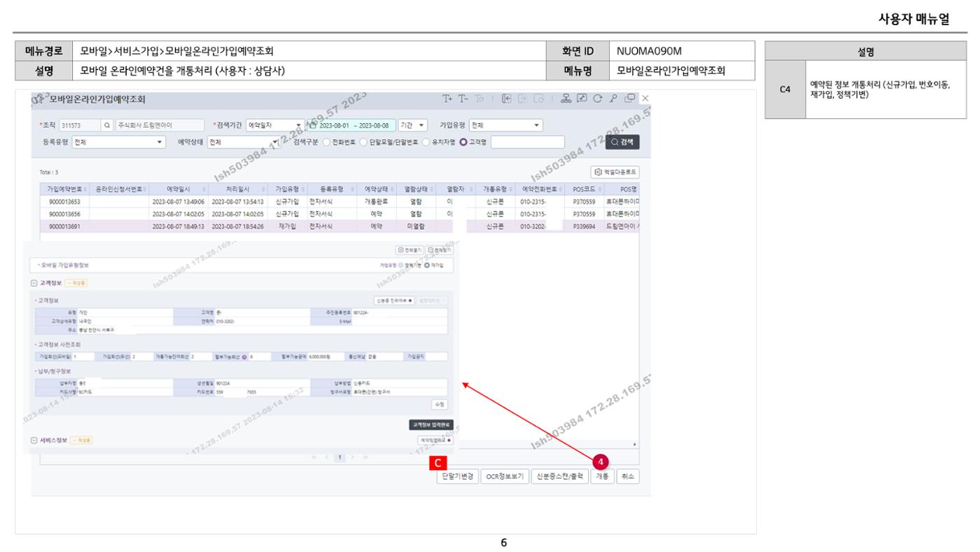Image resolution: width=980 pixels, height=552 pixels.
Task: Click the 단말기변경 button
Action: (458, 476)
